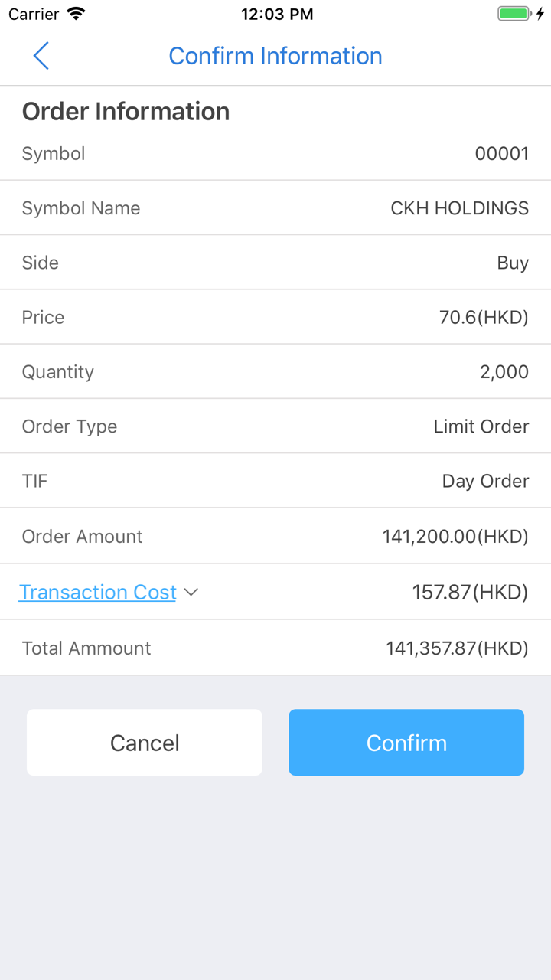The width and height of the screenshot is (551, 980).
Task: Tap the quantity value 2,000
Action: [504, 372]
